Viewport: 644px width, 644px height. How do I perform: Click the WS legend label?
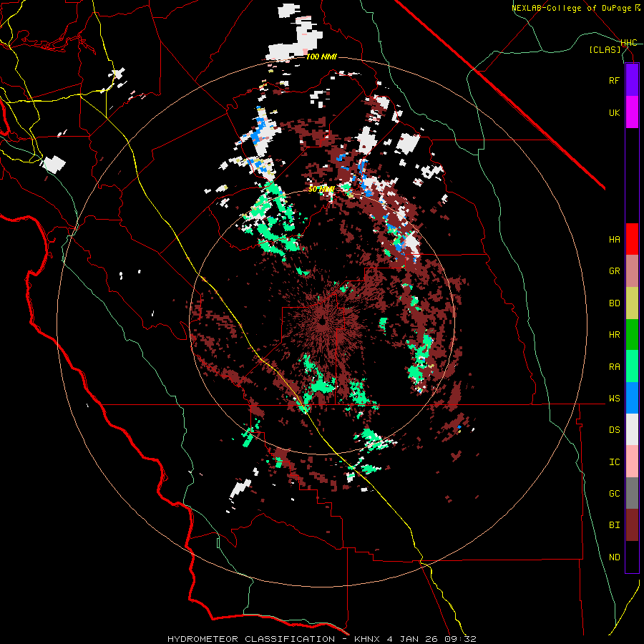click(x=614, y=398)
